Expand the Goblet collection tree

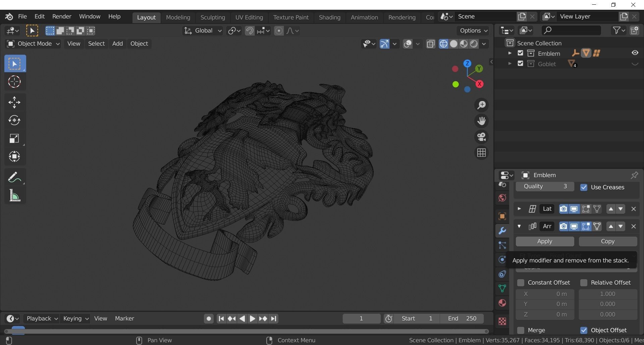(x=509, y=63)
